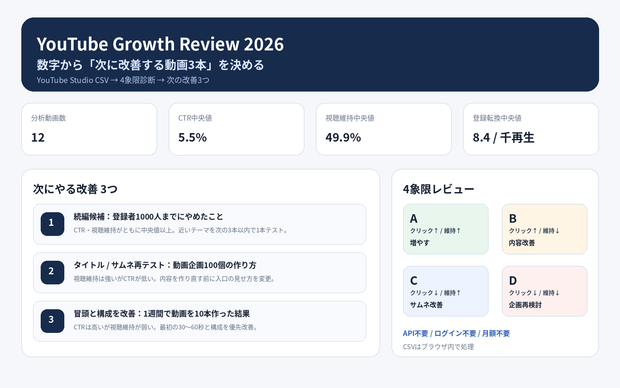The width and height of the screenshot is (620, 388).
Task: Click the 5.5% CTR value
Action: tap(193, 138)
